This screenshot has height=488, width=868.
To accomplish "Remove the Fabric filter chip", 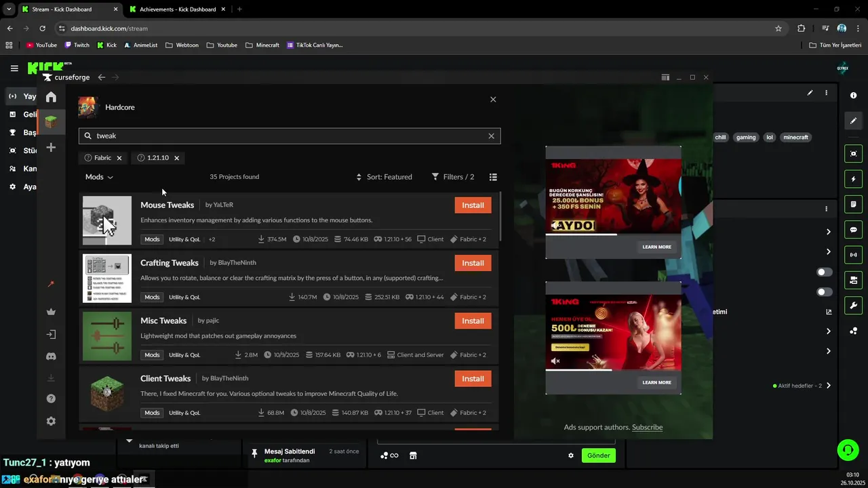I will pyautogui.click(x=119, y=158).
